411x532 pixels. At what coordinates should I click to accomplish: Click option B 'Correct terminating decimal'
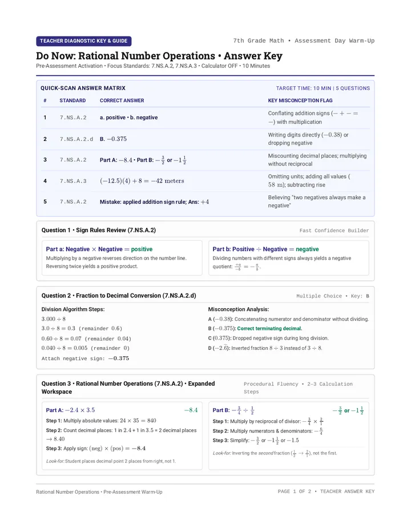(x=255, y=328)
